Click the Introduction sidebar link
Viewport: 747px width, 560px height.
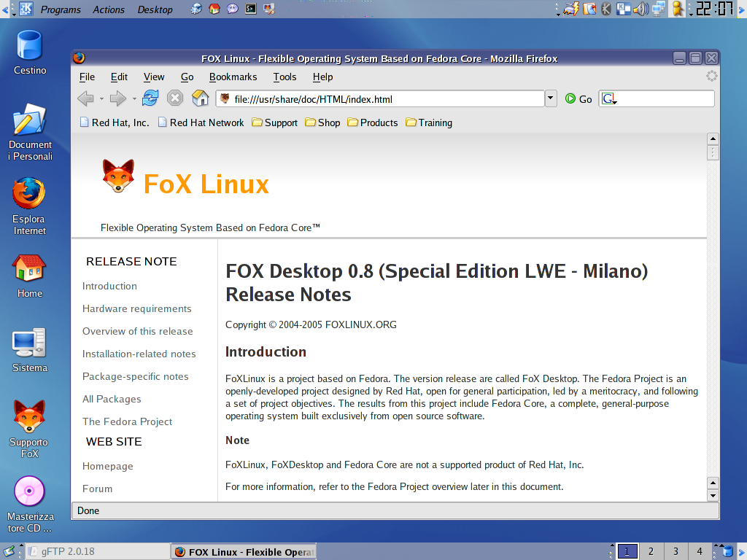coord(109,286)
